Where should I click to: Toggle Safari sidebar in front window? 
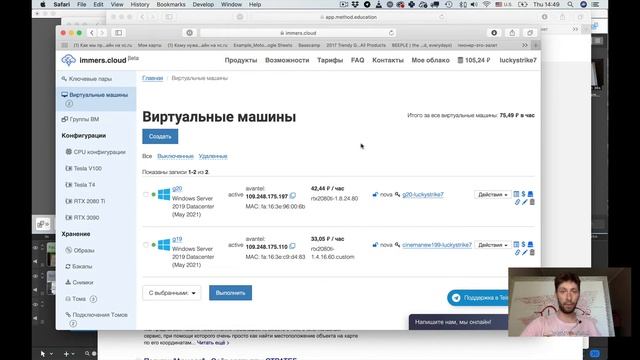click(118, 33)
